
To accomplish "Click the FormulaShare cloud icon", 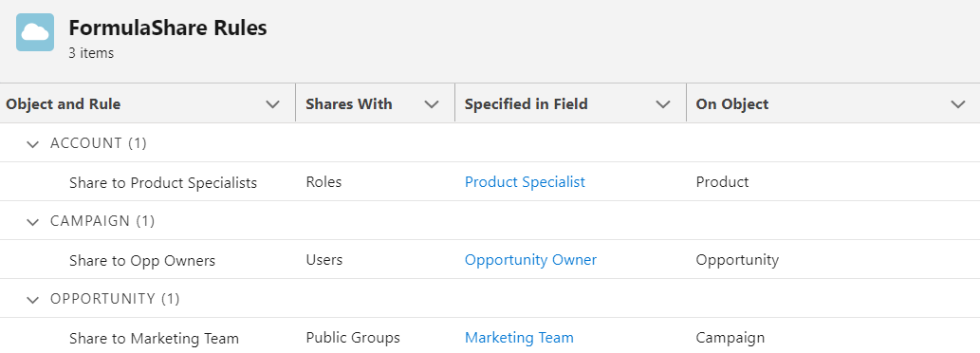I will pos(35,32).
